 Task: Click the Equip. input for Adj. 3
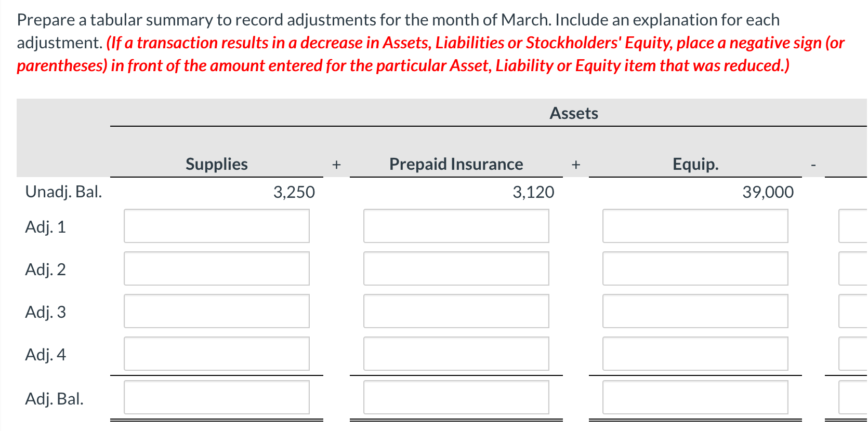[695, 311]
